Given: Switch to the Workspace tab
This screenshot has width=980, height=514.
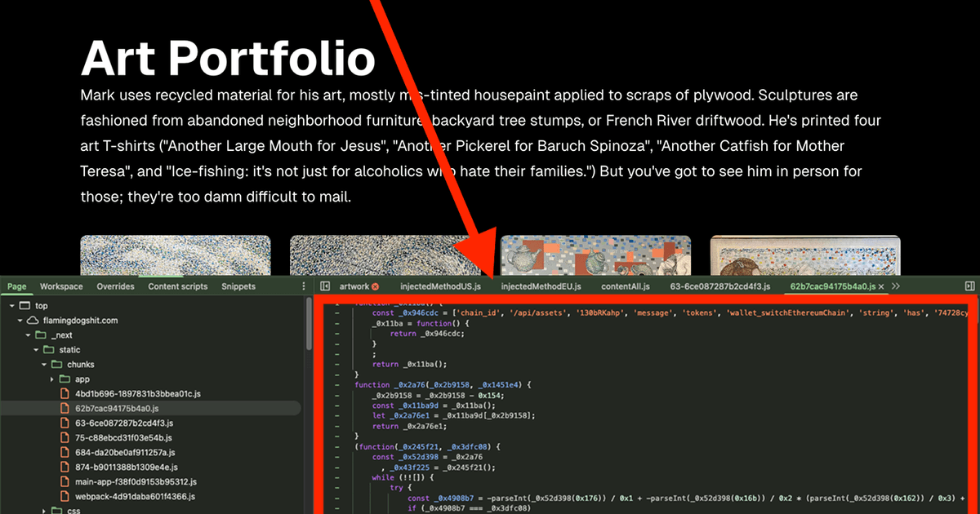Looking at the screenshot, I should pos(61,286).
